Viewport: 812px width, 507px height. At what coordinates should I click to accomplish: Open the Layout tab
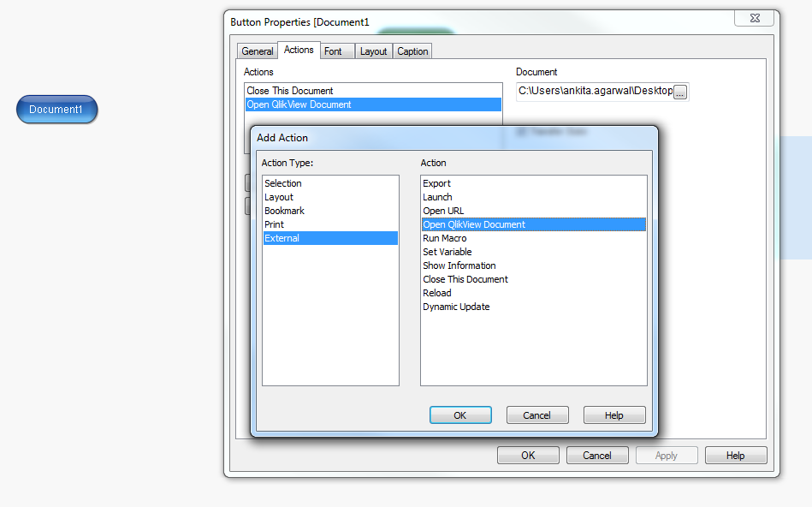pyautogui.click(x=373, y=51)
